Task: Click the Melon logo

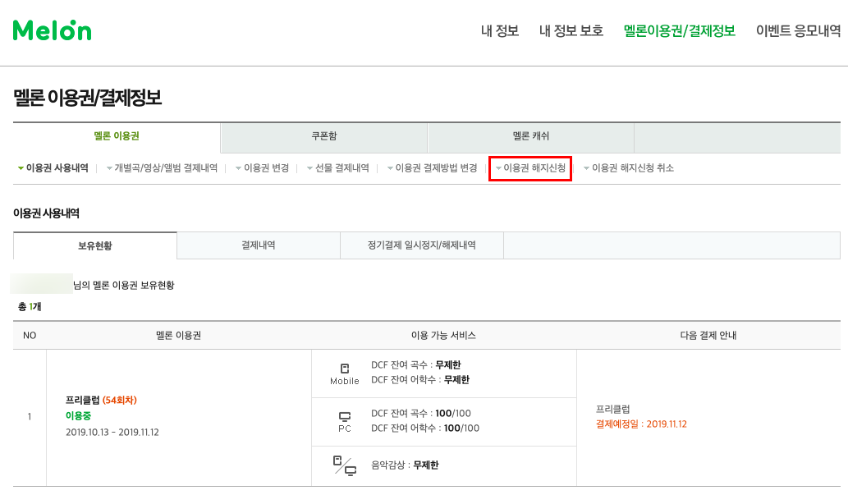Action: (x=53, y=31)
